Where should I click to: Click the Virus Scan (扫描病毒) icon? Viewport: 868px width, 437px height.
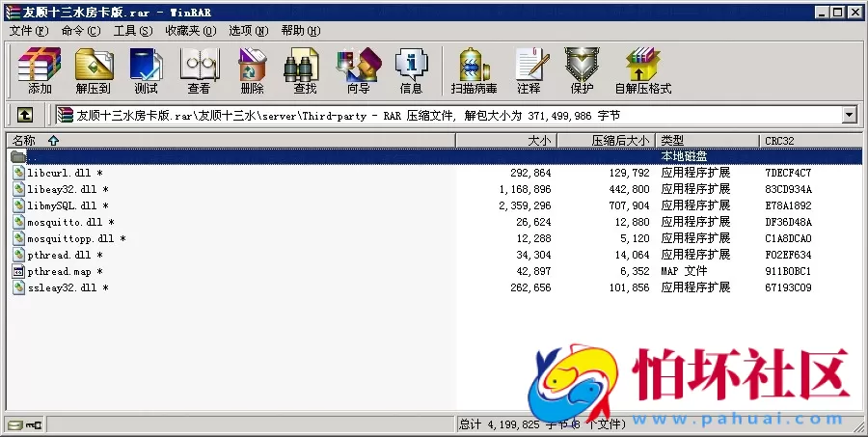click(x=474, y=70)
